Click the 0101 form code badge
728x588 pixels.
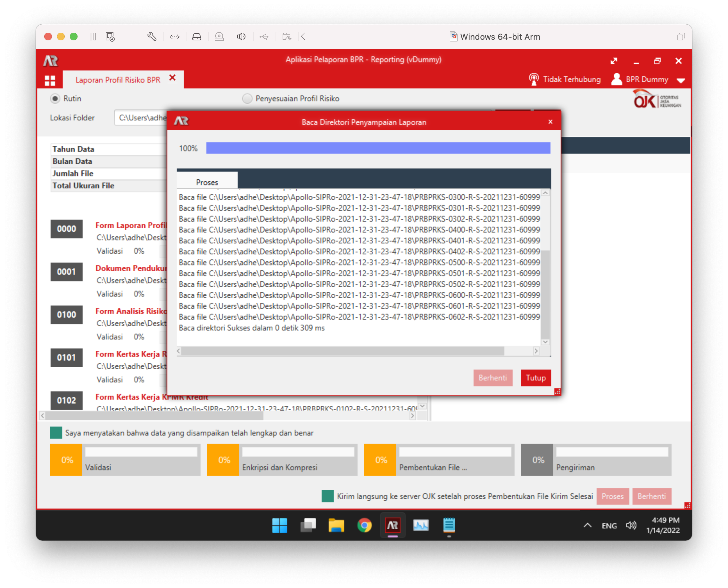pyautogui.click(x=66, y=357)
